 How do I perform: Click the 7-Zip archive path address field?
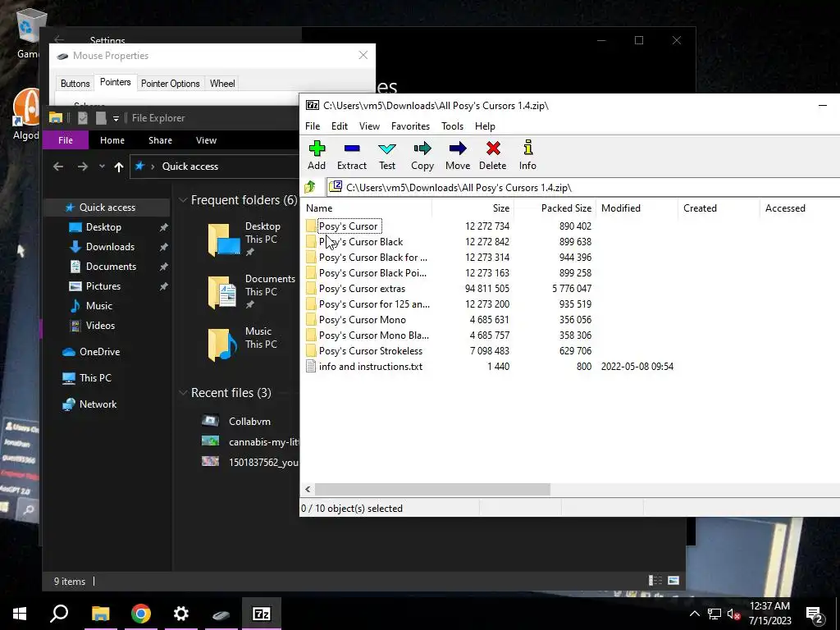click(x=584, y=188)
